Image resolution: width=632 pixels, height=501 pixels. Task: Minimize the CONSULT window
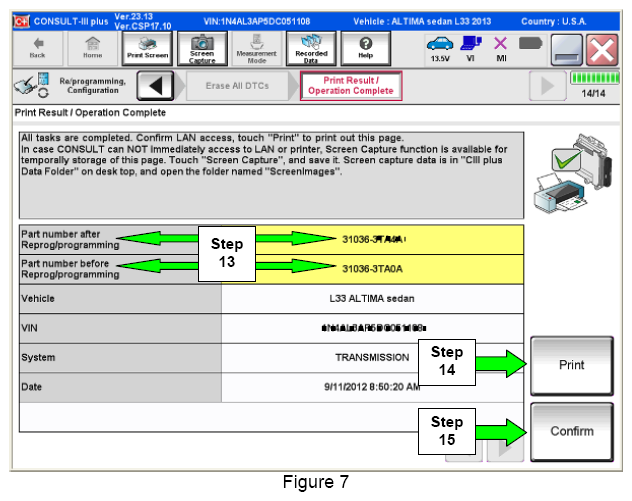566,50
